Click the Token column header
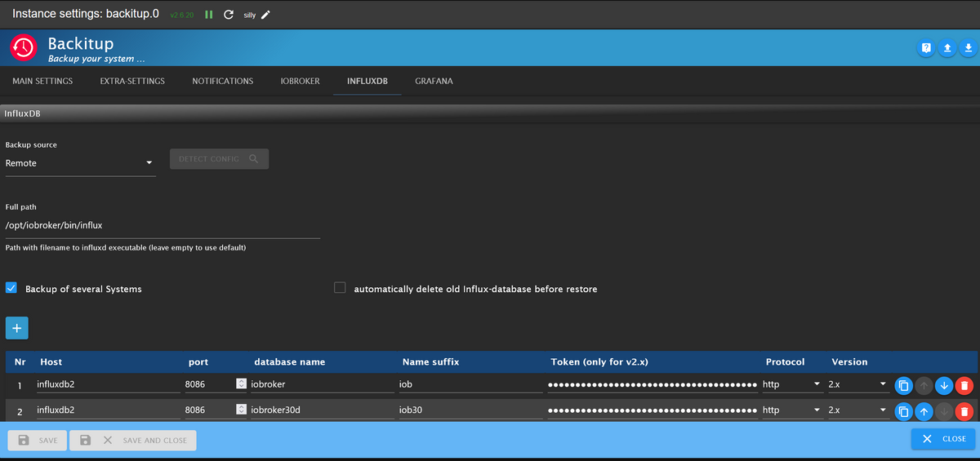 click(x=599, y=361)
